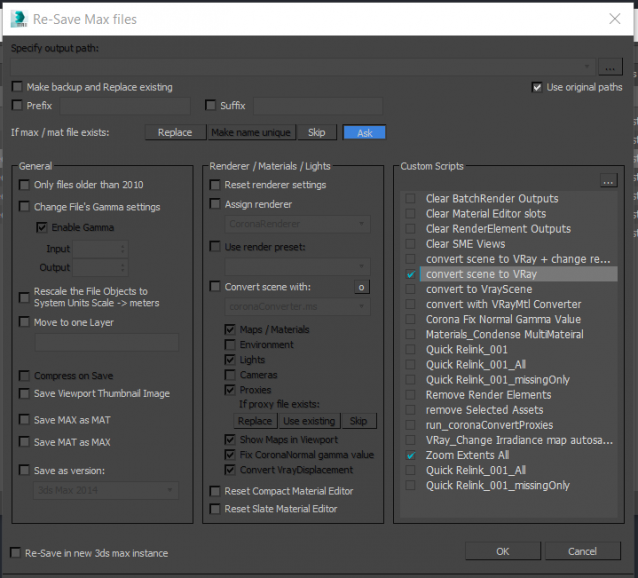Choose Make name unique option
The height and width of the screenshot is (578, 638).
tap(251, 133)
